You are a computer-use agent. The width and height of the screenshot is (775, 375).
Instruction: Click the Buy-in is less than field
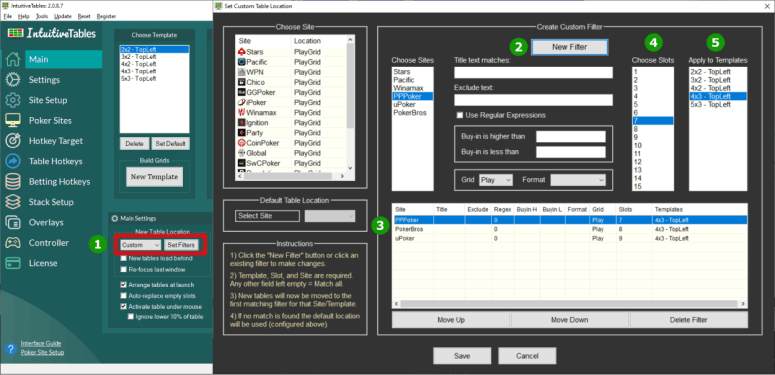pyautogui.click(x=571, y=152)
